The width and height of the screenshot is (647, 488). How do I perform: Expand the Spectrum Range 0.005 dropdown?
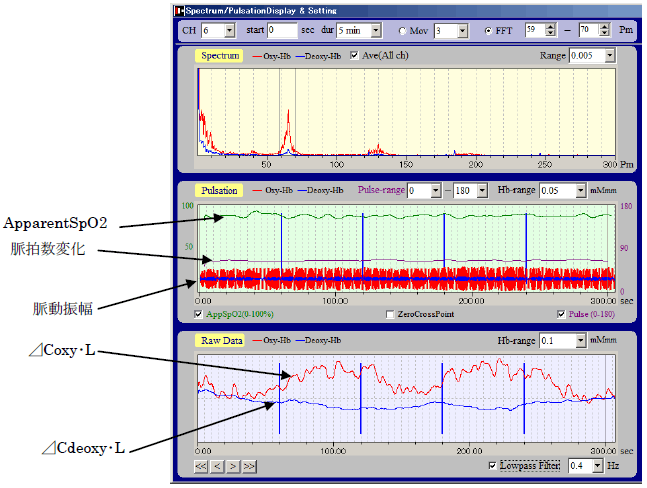pos(610,56)
